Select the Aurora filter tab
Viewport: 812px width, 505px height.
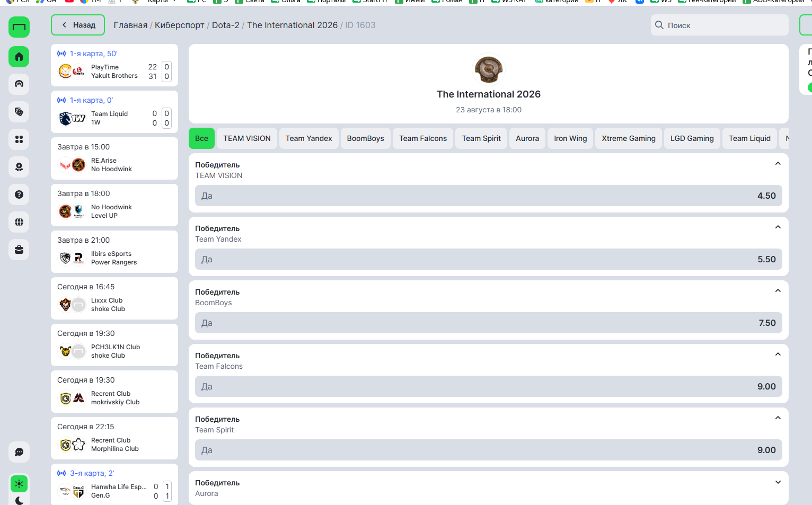coord(527,138)
